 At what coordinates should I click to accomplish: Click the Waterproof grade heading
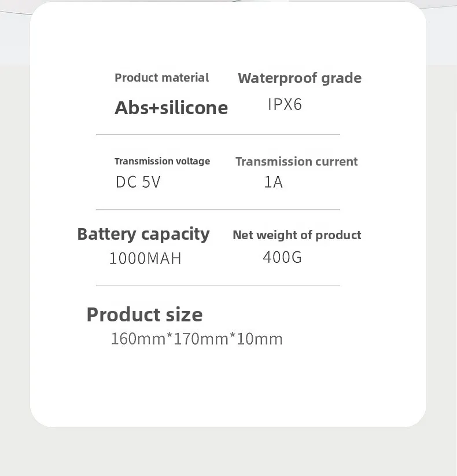300,78
